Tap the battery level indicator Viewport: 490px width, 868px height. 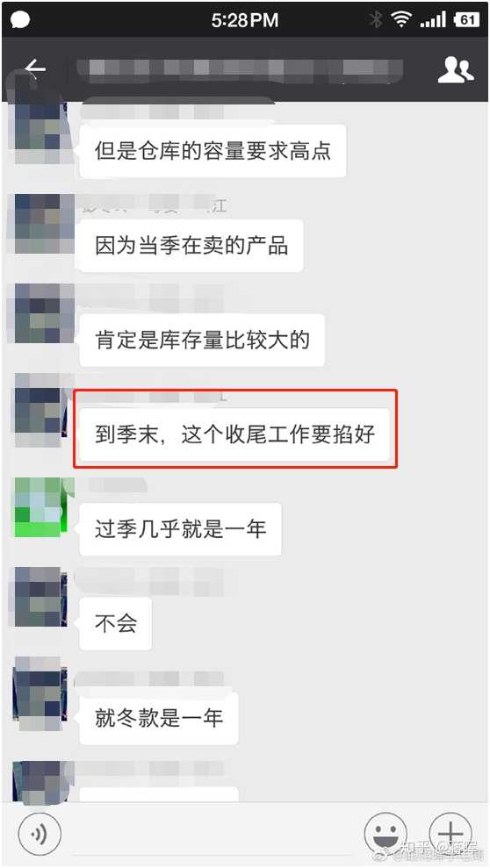pos(467,20)
